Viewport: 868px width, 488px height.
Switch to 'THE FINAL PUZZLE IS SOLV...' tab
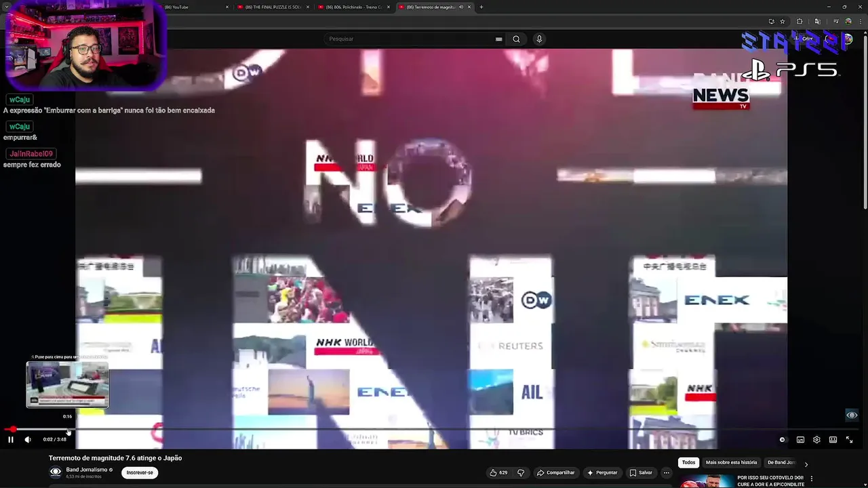[x=273, y=7]
